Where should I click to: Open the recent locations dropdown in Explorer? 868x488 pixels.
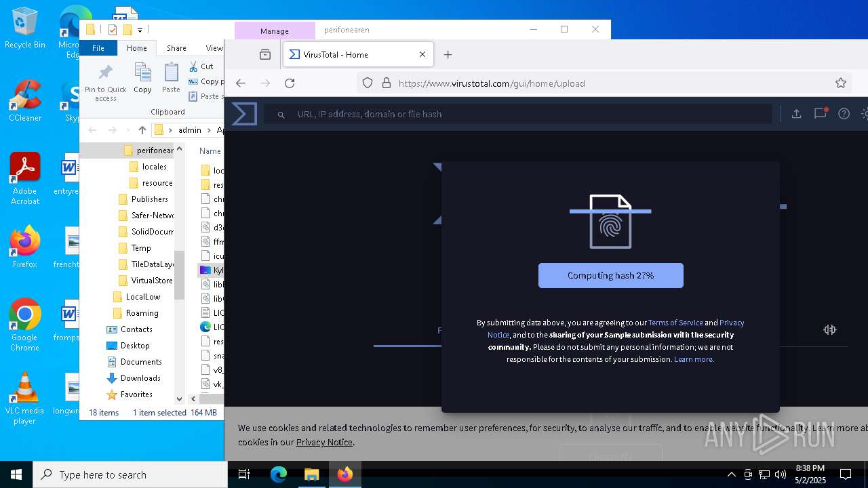129,130
